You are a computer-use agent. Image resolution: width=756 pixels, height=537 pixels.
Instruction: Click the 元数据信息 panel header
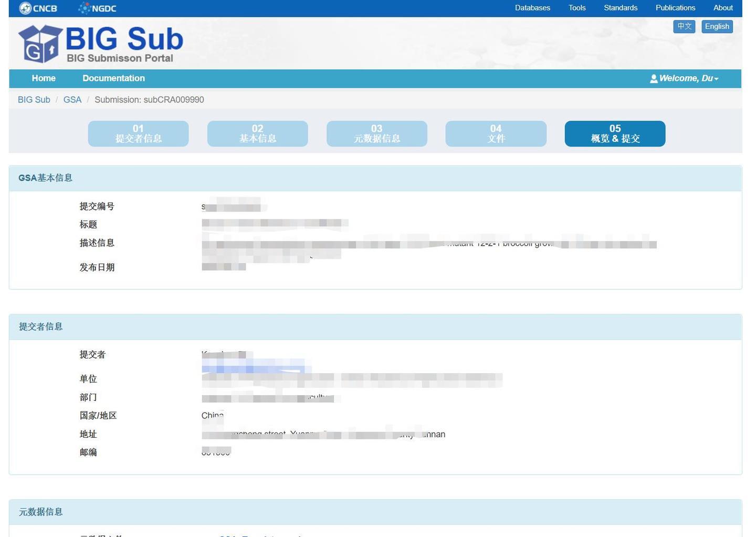click(x=375, y=512)
